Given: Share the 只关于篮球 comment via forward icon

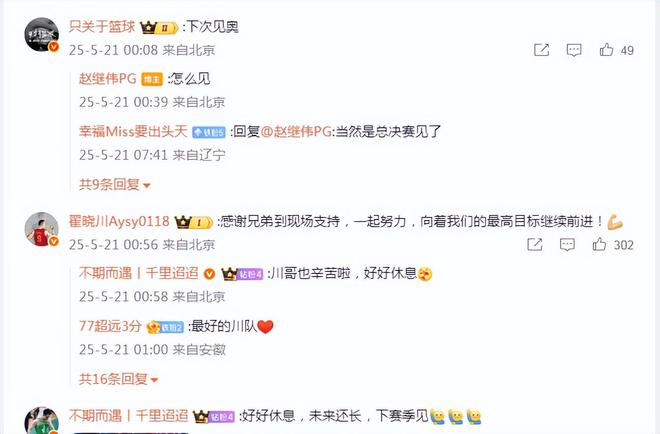Looking at the screenshot, I should pos(541,50).
